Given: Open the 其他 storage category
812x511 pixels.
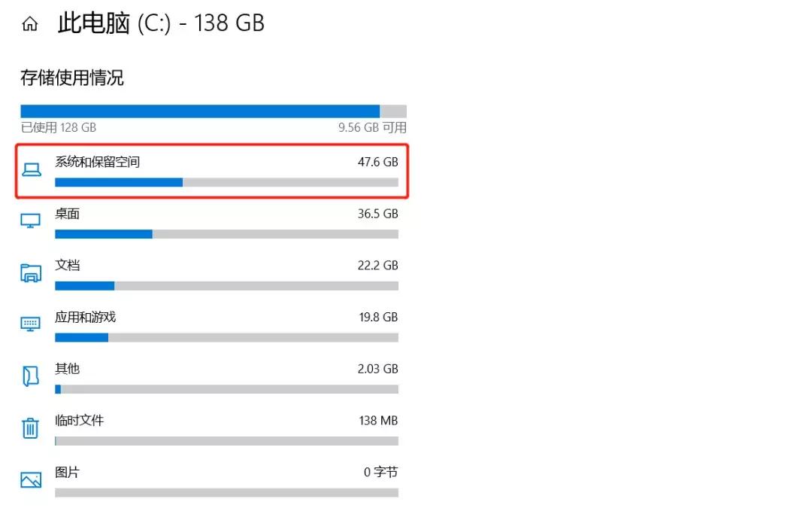Looking at the screenshot, I should point(68,369).
